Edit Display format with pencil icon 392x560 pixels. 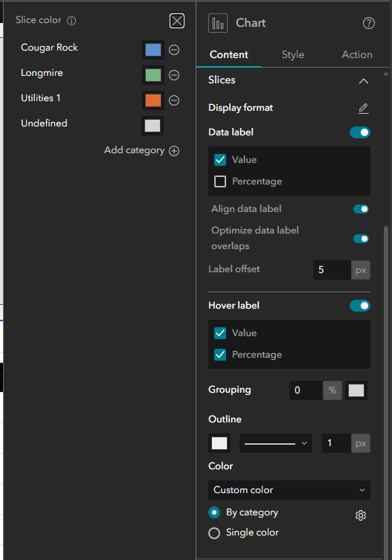click(364, 109)
